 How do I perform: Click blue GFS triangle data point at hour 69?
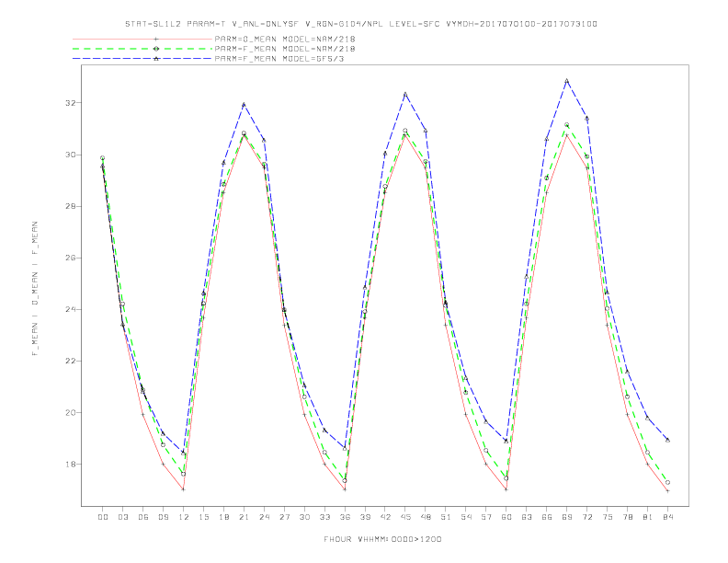(x=567, y=81)
